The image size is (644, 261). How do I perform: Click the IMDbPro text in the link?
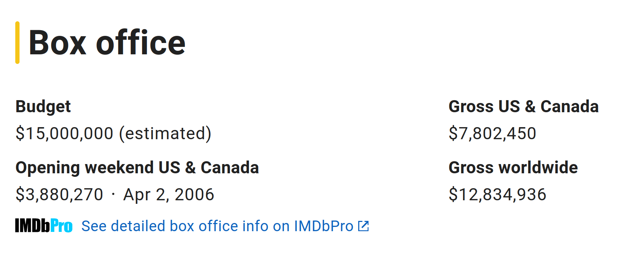point(324,226)
